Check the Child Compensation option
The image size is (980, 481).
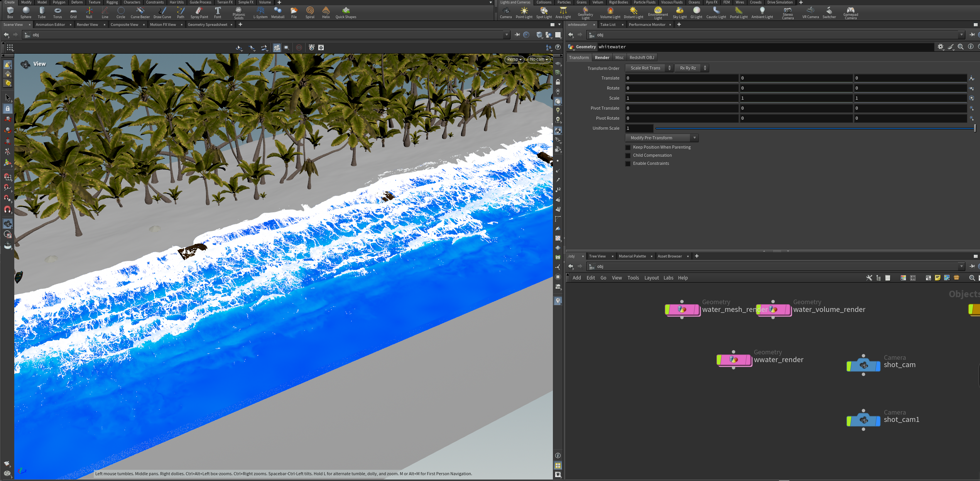(x=628, y=155)
